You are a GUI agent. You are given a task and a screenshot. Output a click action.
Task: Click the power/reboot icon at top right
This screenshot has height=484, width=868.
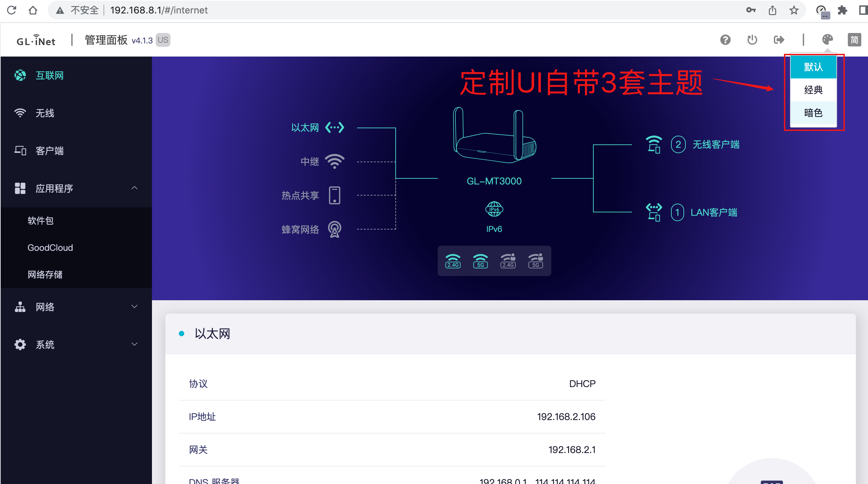[752, 39]
